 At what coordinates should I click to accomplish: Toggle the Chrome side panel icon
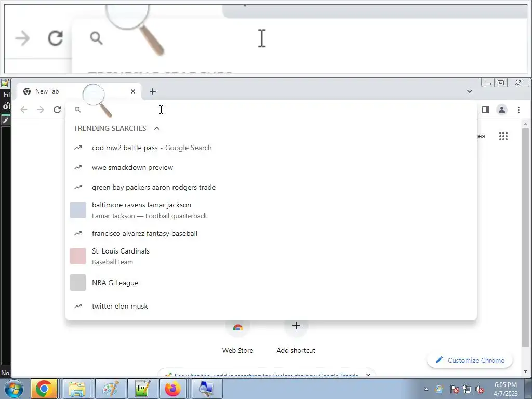pyautogui.click(x=485, y=110)
